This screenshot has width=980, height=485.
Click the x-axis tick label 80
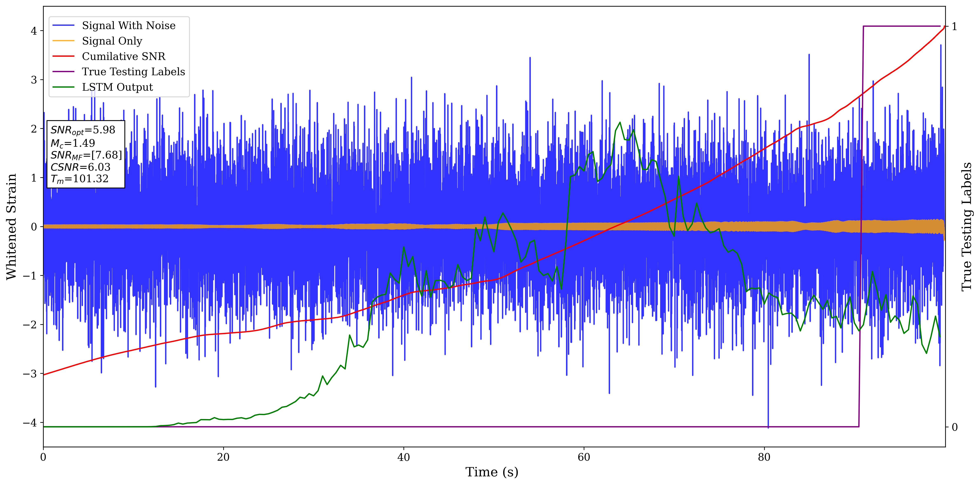coord(764,457)
